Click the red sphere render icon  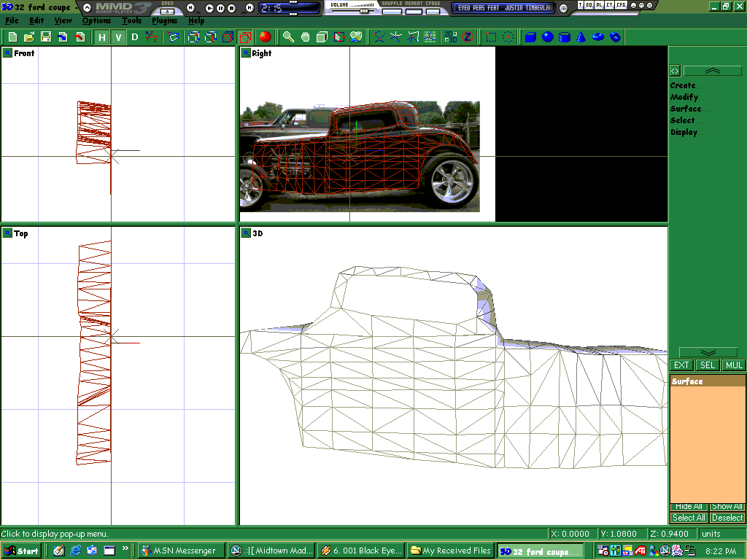tap(265, 37)
